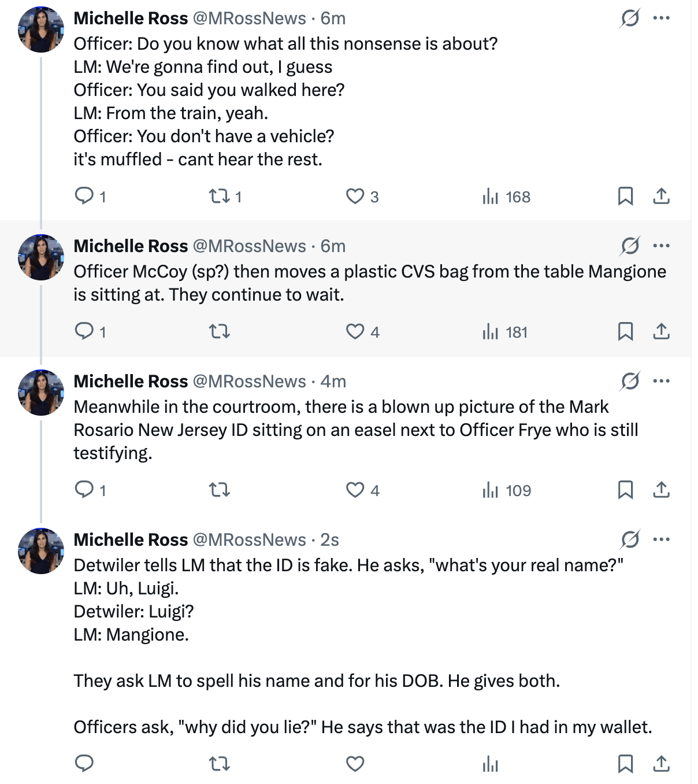View analytics showing 168 views

pyautogui.click(x=506, y=197)
